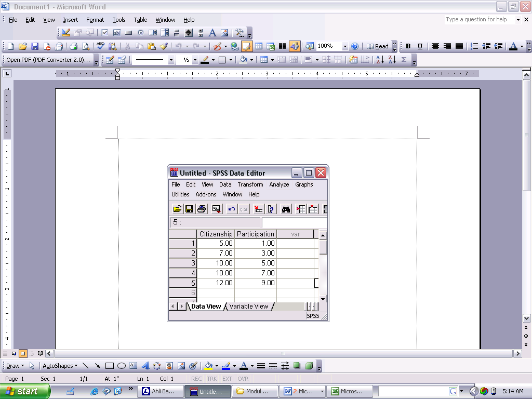This screenshot has height=399, width=532.
Task: Click the Find binoculars in SPSS toolbar
Action: (x=286, y=209)
